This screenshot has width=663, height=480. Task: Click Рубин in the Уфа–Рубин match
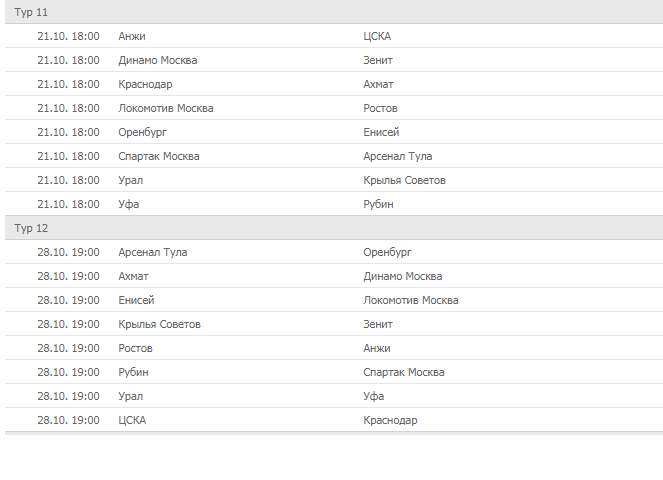(379, 204)
